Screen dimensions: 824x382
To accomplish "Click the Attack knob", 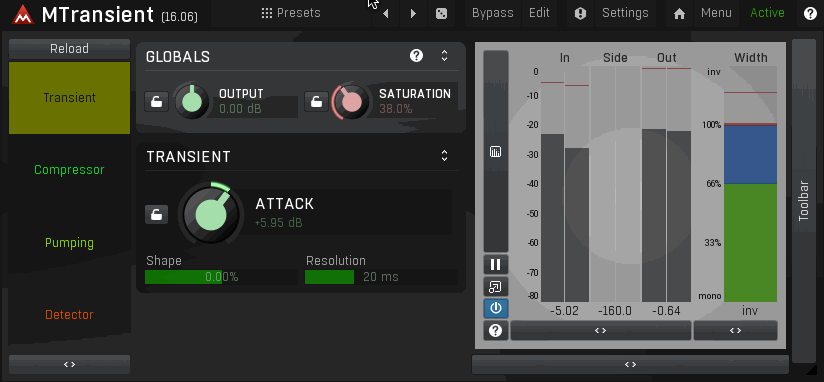I will tap(211, 214).
